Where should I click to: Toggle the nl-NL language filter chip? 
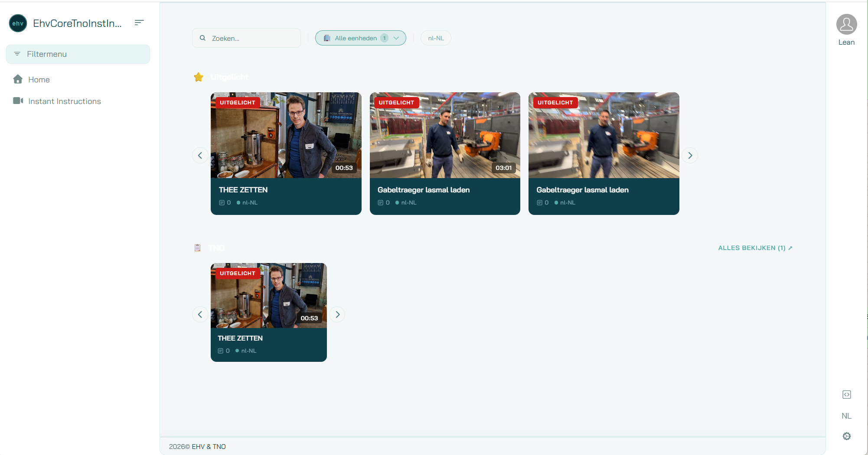[x=435, y=38]
